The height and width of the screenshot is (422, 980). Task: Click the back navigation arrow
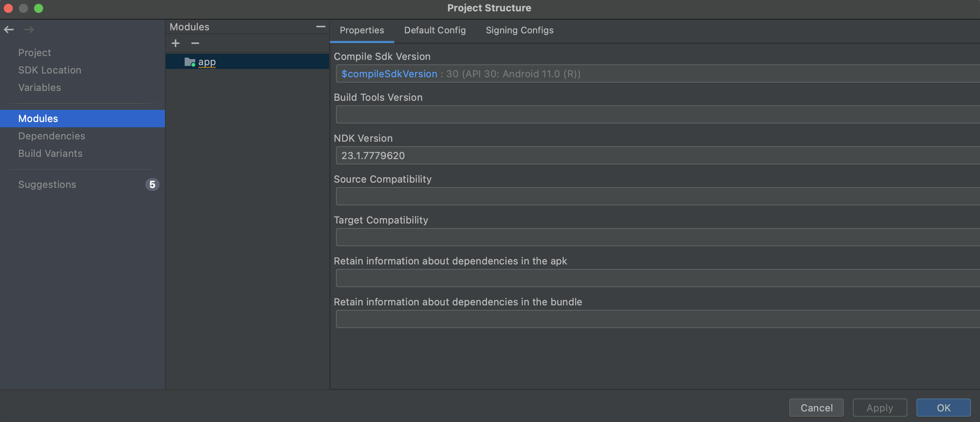click(x=8, y=29)
